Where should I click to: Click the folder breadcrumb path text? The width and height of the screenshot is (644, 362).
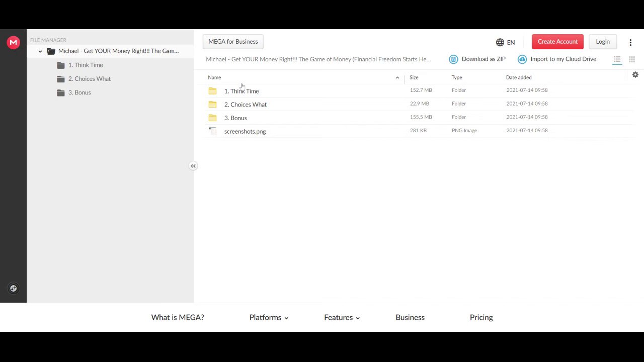[x=318, y=59]
